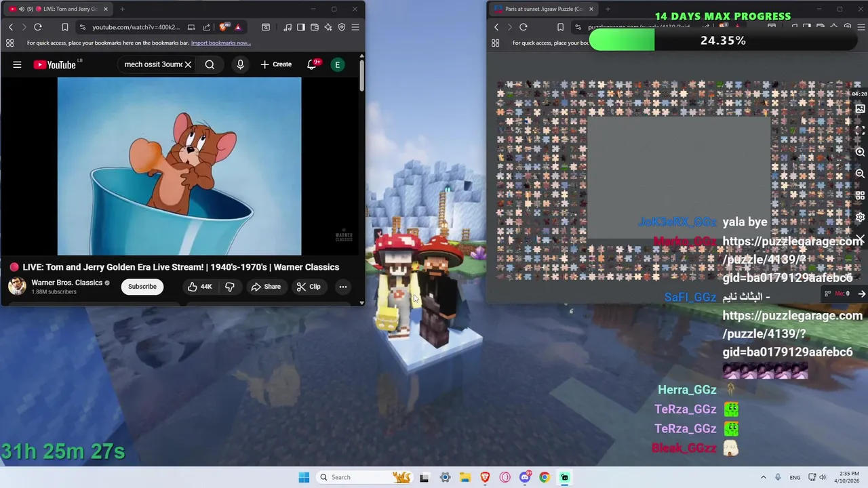Viewport: 868px width, 488px height.
Task: Open a new tab in the YouTube window
Action: (122, 9)
